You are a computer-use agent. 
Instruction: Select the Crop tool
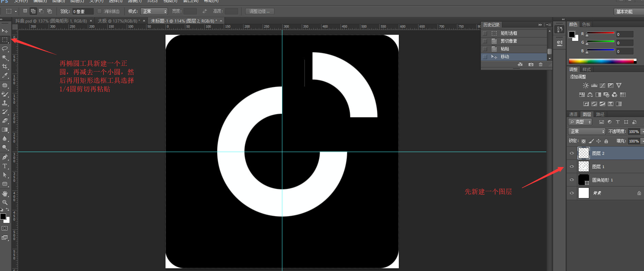5,66
